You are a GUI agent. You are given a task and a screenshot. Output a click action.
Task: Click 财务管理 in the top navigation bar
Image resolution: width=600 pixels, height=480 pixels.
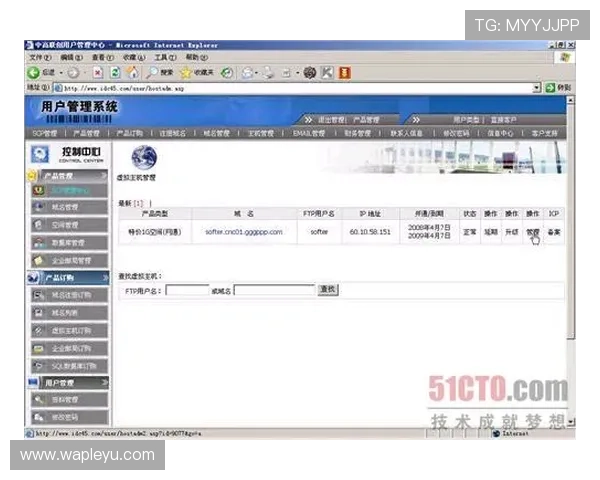(x=357, y=133)
